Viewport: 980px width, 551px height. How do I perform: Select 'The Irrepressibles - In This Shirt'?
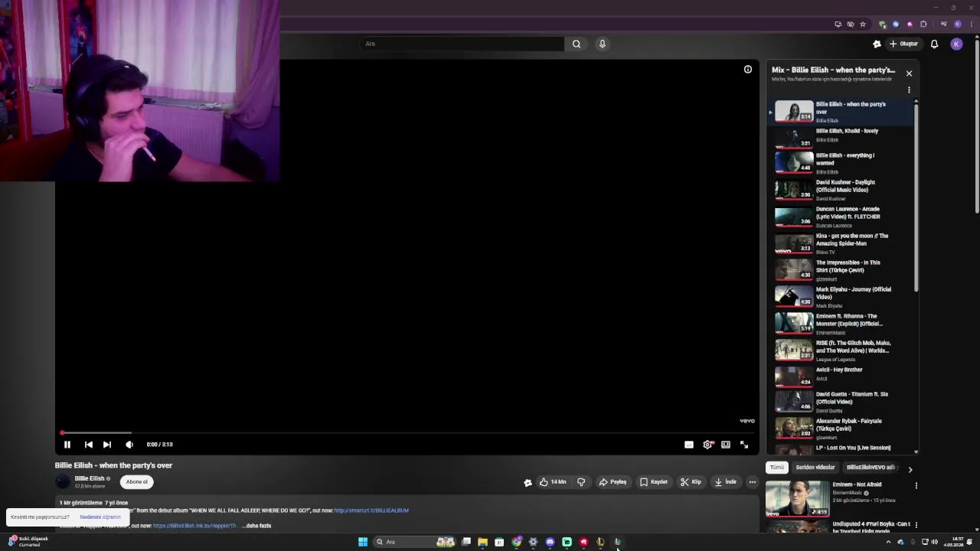click(841, 269)
